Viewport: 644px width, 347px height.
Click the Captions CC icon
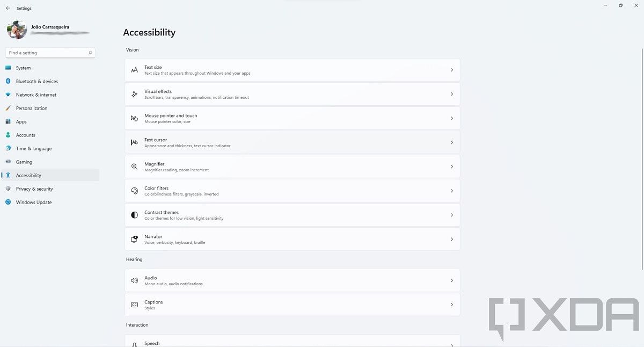coord(134,305)
